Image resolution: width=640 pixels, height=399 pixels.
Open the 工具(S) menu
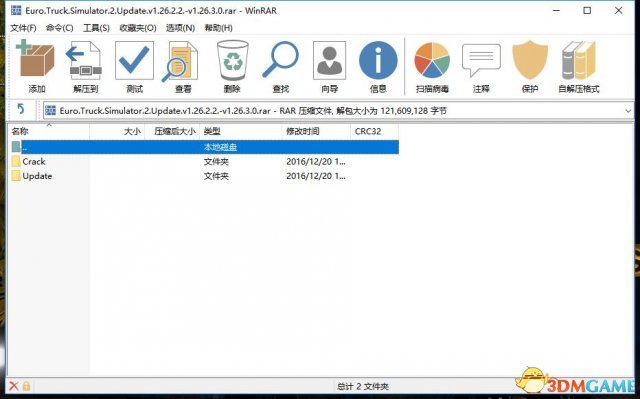pos(96,28)
